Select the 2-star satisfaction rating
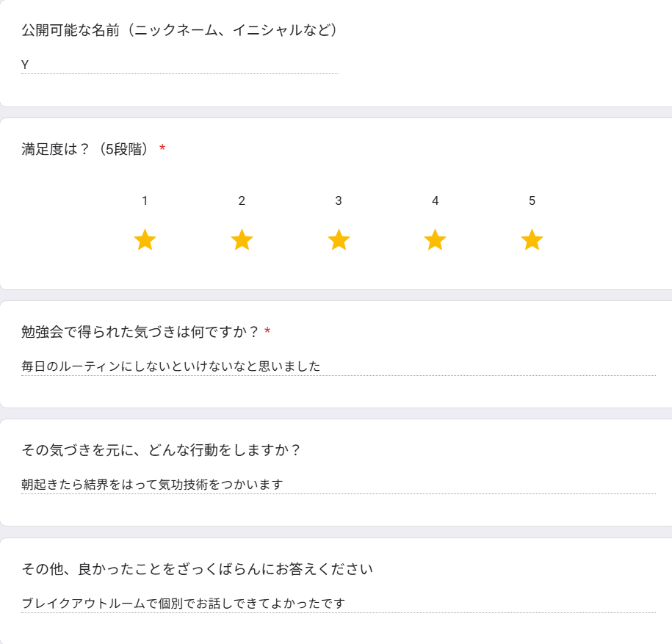Screen dimensions: 672x644 (x=242, y=240)
